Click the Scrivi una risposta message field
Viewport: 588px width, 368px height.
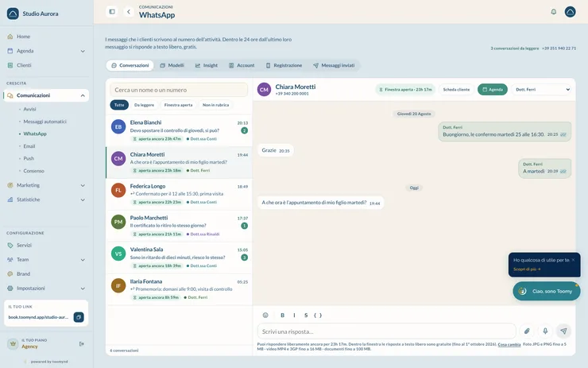[386, 331]
